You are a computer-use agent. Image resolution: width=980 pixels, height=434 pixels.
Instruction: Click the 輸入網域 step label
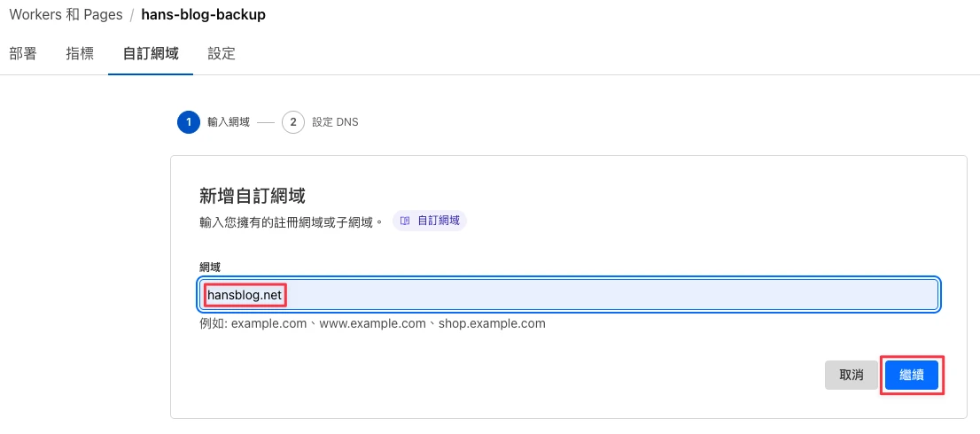[x=229, y=122]
